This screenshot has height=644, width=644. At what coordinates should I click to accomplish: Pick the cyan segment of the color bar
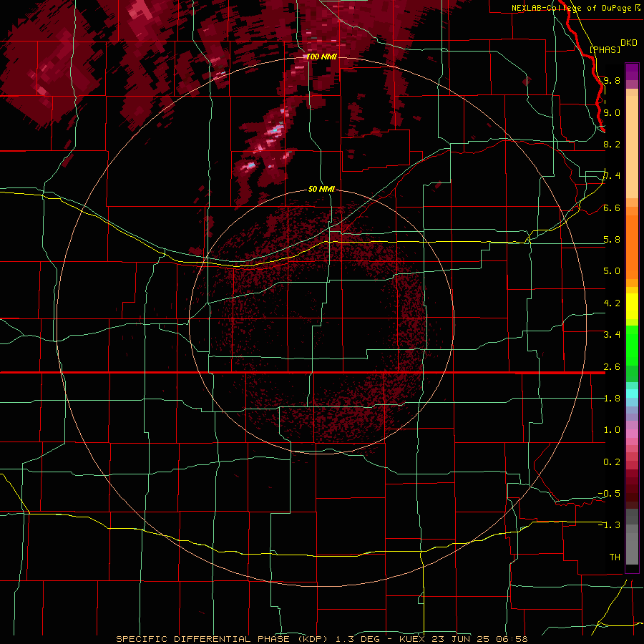632,394
